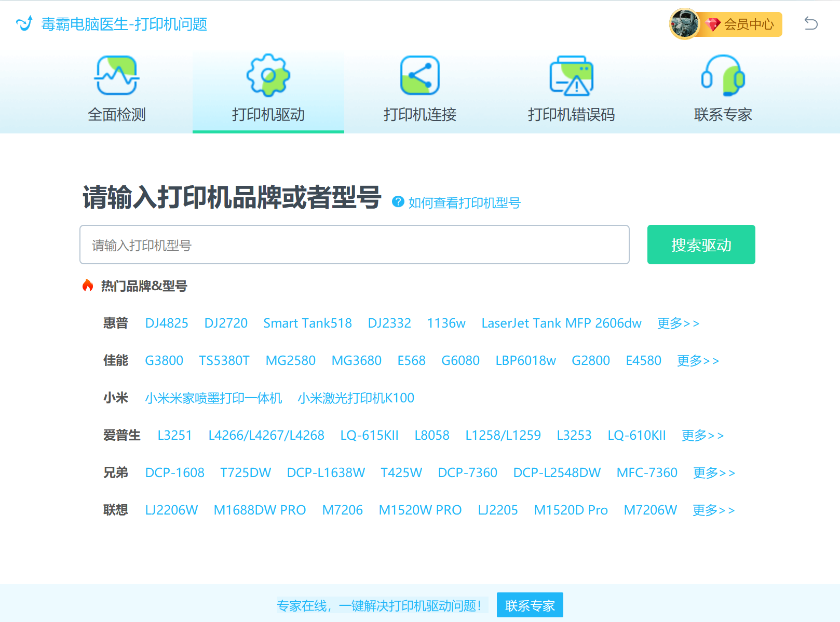Select Canon model MG3680
The image size is (840, 622).
point(357,360)
